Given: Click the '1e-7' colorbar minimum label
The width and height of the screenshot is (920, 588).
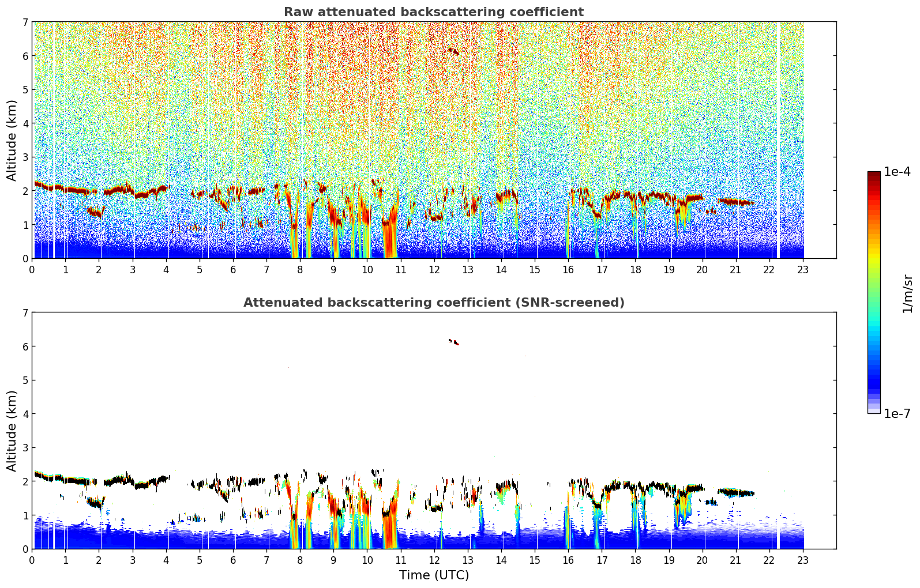Looking at the screenshot, I should coord(897,414).
